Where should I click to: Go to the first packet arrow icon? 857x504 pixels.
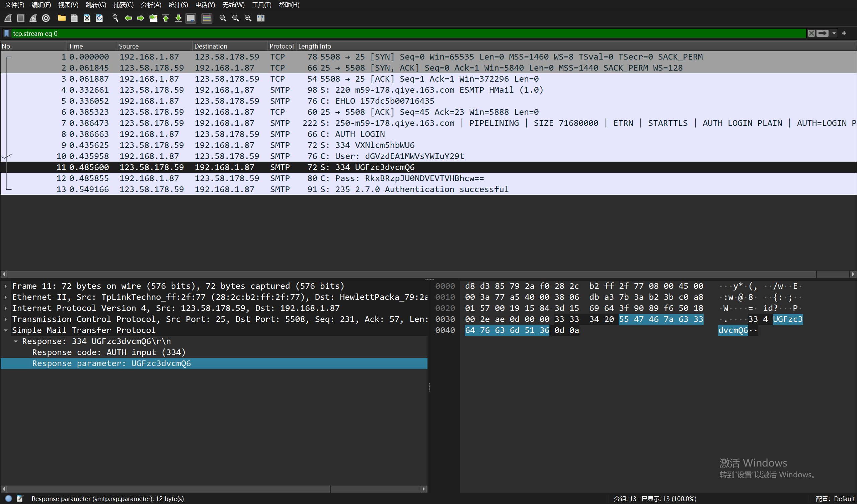(x=166, y=18)
